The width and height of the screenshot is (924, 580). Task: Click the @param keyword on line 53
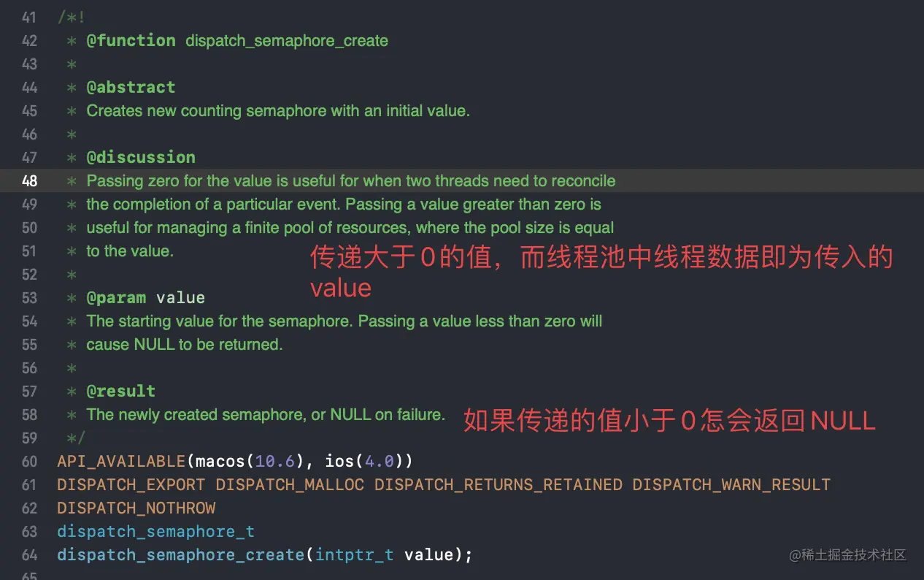[x=116, y=297]
